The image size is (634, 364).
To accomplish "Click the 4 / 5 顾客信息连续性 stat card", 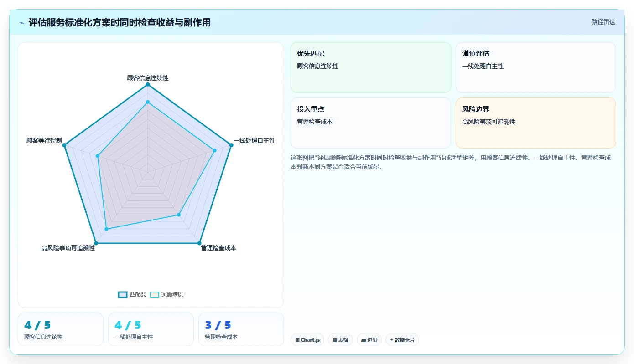I will [x=61, y=329].
